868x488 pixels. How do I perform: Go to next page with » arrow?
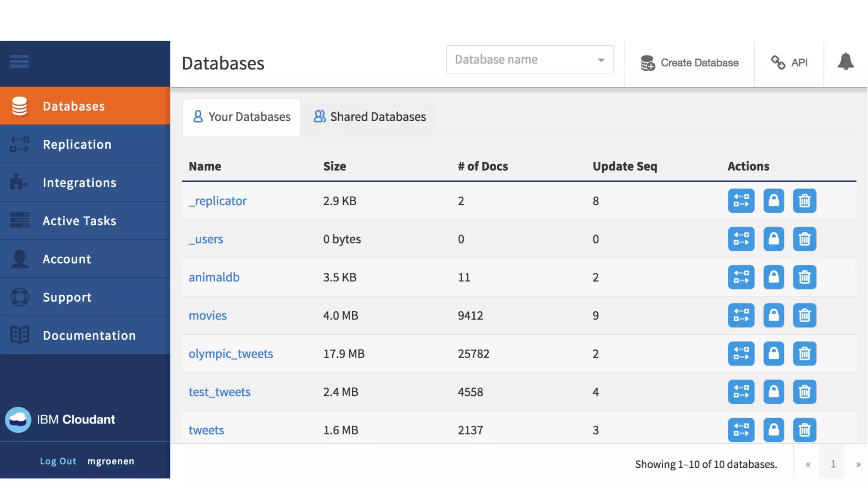tap(858, 464)
